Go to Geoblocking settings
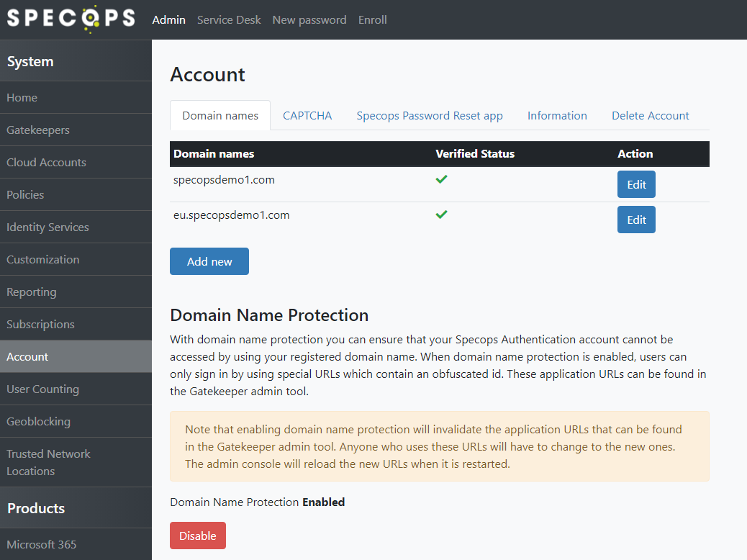747x560 pixels. [76, 421]
